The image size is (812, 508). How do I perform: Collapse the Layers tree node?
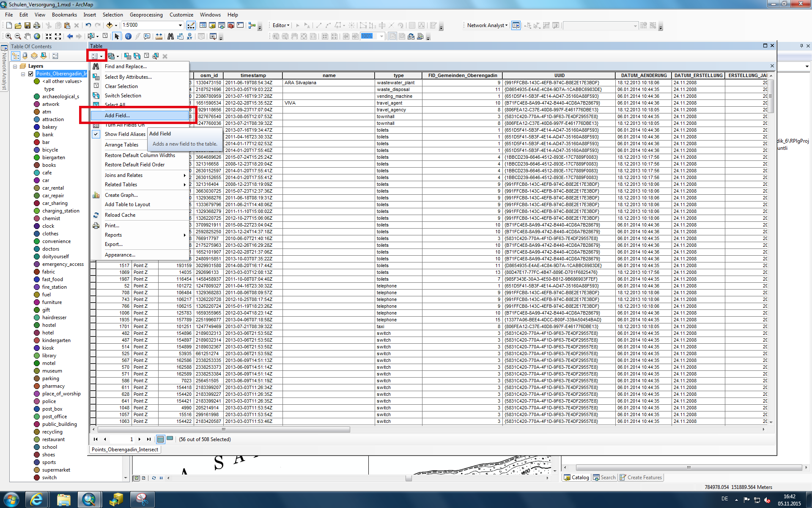point(15,66)
